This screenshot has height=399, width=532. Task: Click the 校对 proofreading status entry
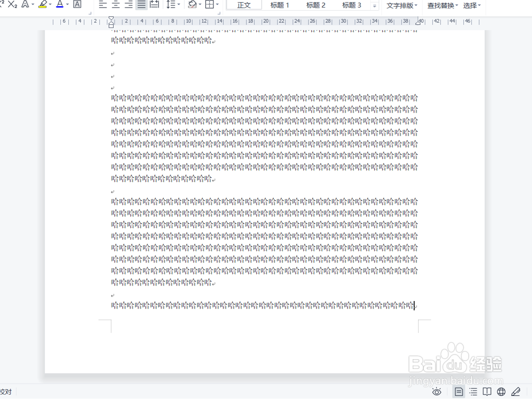click(6, 391)
